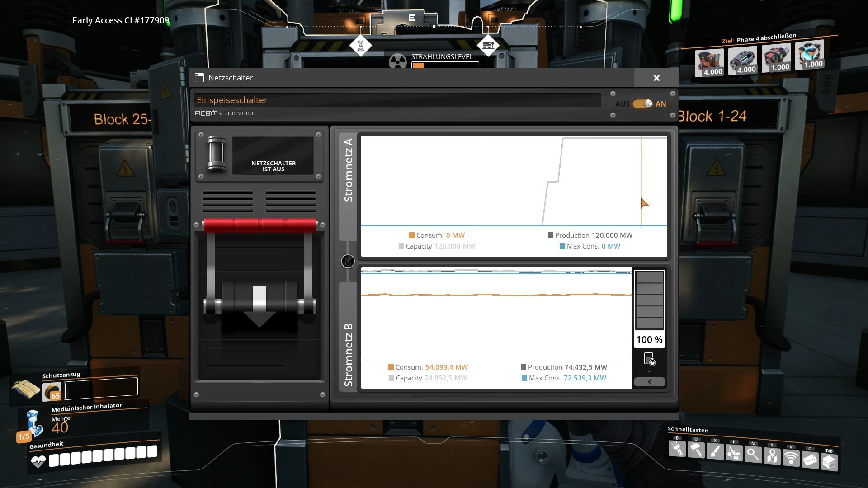Click fourth Phase 4 item showing 1.000
This screenshot has height=488, width=868.
tap(809, 55)
